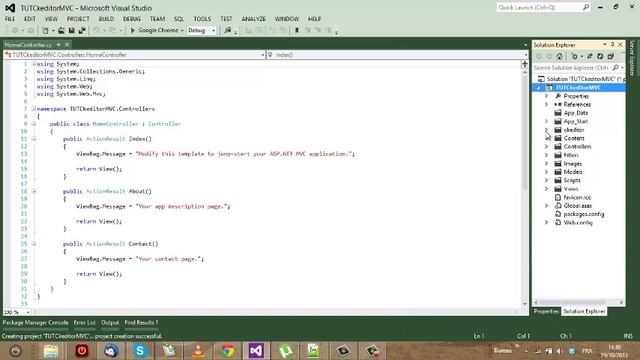Click the Solution Explorer horizontal scrollbar
Image resolution: width=640 pixels, height=360 pixels.
tap(578, 302)
